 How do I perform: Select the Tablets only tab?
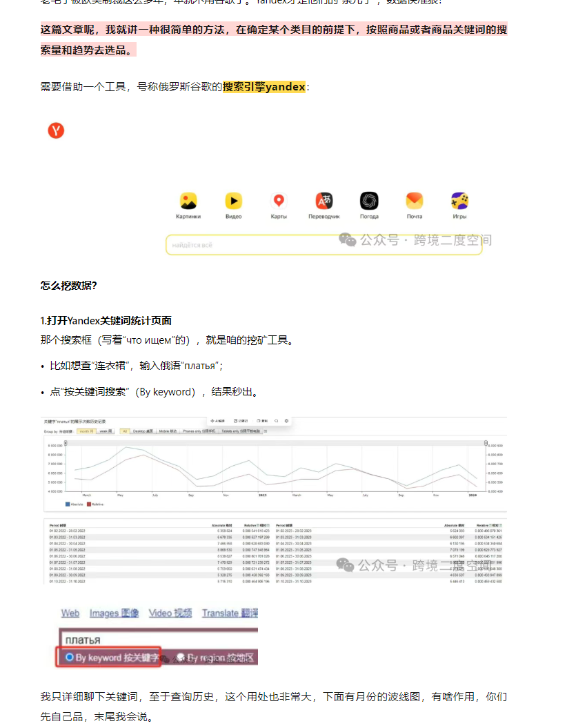[241, 431]
